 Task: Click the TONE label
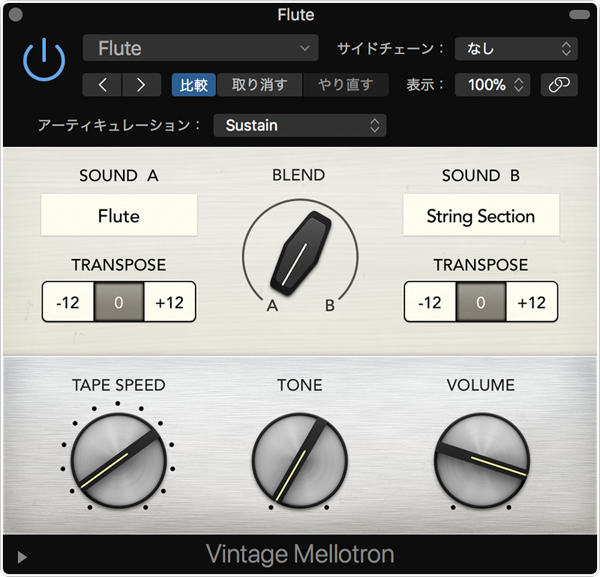pos(300,385)
